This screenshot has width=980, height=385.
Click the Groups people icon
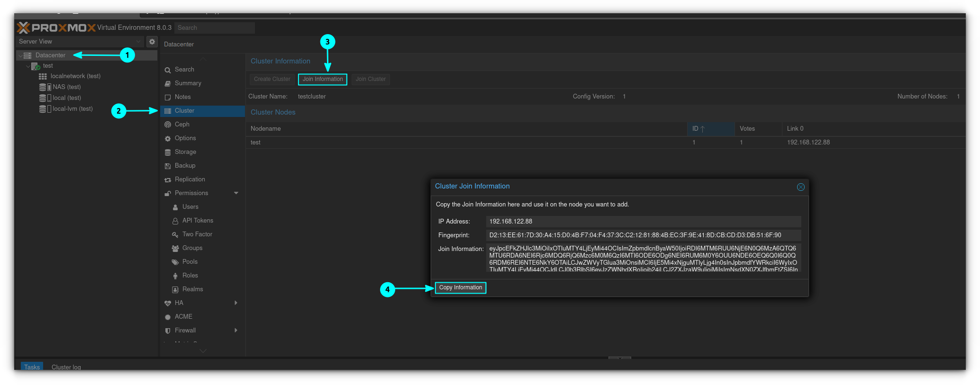[x=175, y=249]
